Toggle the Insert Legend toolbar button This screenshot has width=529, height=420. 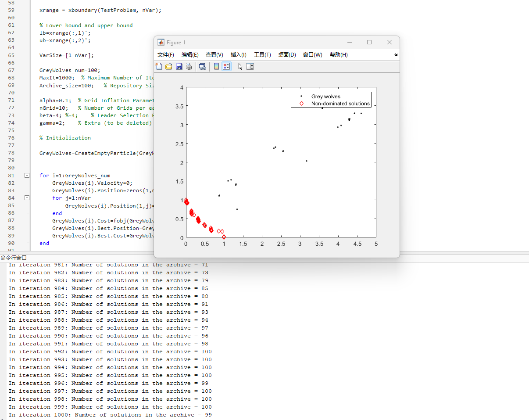(x=226, y=66)
